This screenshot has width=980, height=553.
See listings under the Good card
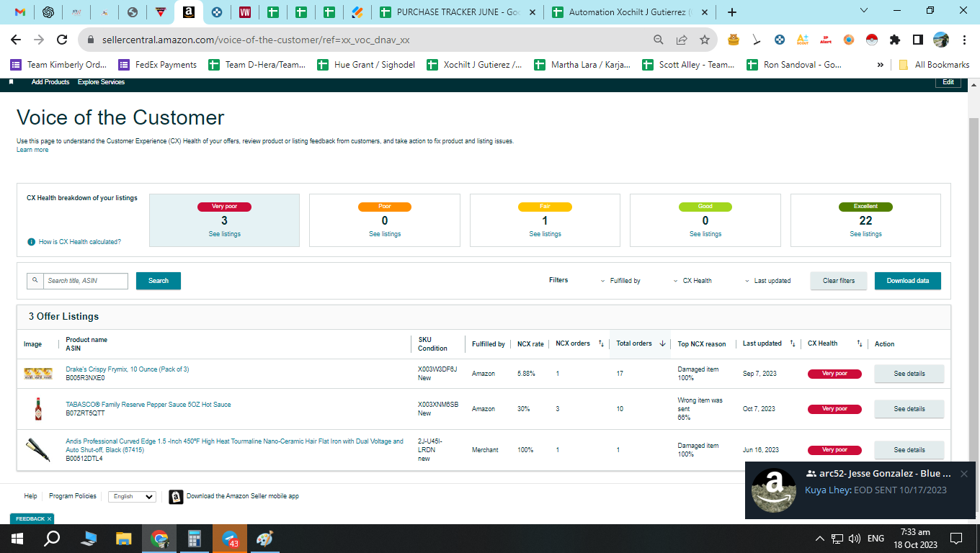coord(705,234)
